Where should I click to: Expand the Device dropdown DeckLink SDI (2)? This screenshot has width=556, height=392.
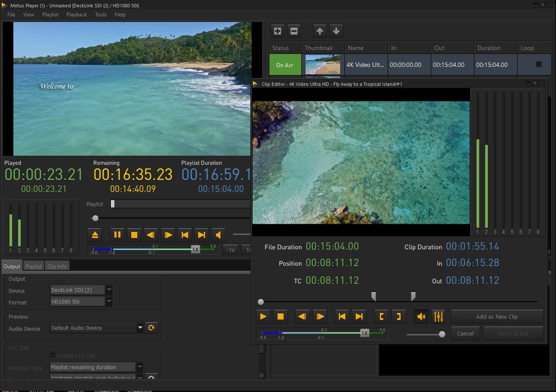[109, 290]
